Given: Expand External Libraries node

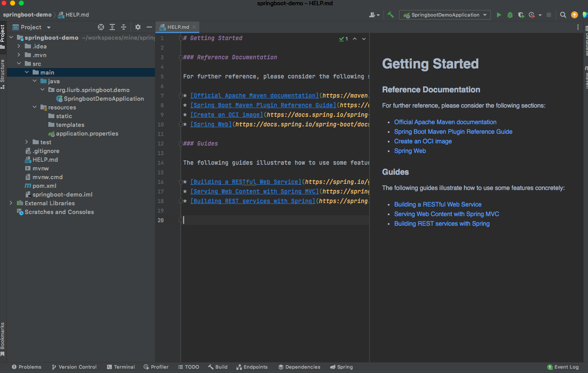Looking at the screenshot, I should pos(11,203).
